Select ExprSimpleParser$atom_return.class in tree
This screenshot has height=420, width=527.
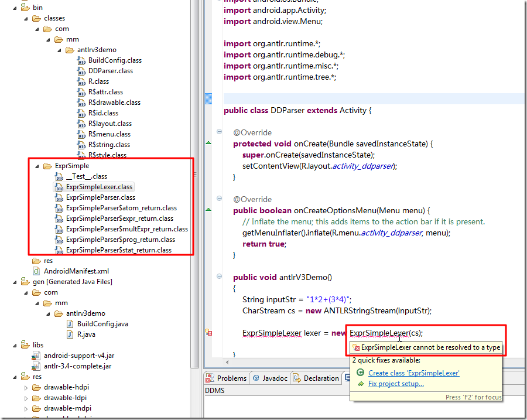121,208
